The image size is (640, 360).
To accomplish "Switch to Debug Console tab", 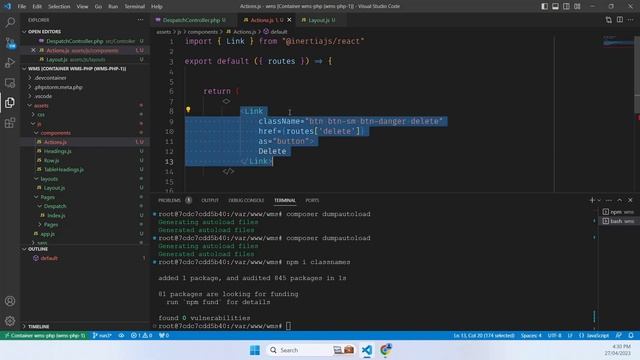I will tap(246, 200).
